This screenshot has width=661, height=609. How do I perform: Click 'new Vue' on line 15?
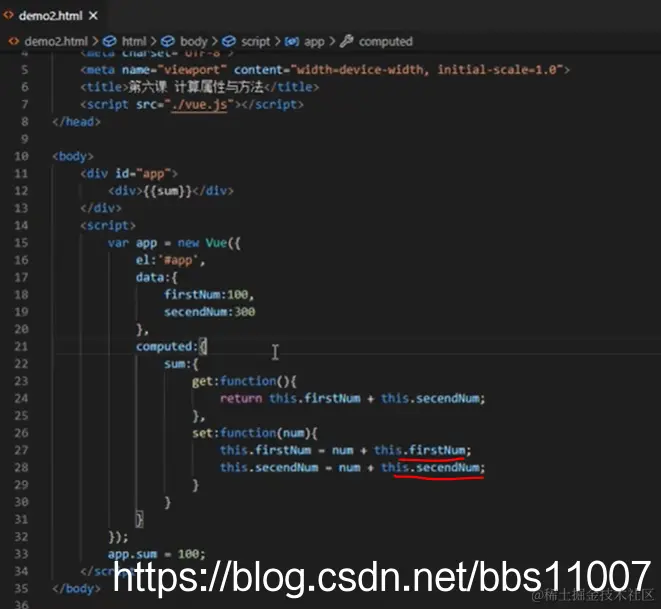tap(202, 243)
